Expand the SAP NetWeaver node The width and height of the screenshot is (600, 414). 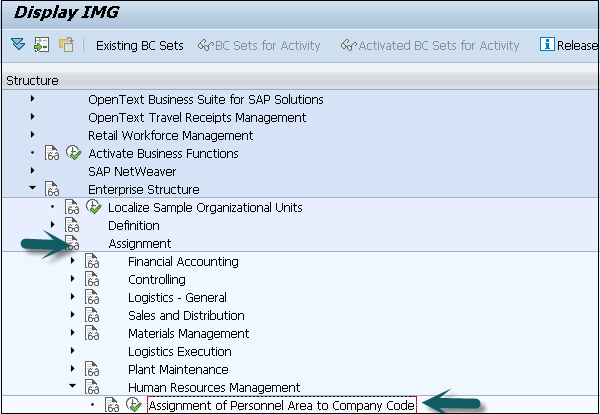tap(33, 171)
